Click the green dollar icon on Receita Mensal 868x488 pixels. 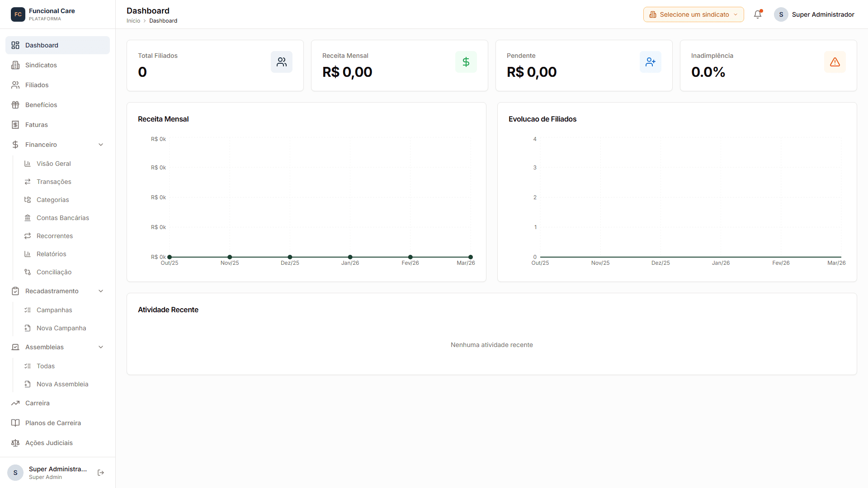click(466, 62)
